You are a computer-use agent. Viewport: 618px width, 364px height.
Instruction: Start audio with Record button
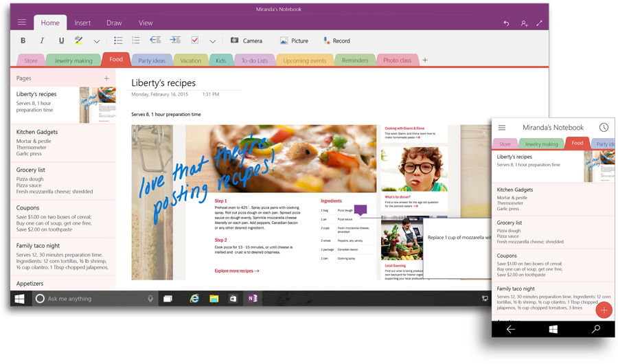pyautogui.click(x=336, y=41)
